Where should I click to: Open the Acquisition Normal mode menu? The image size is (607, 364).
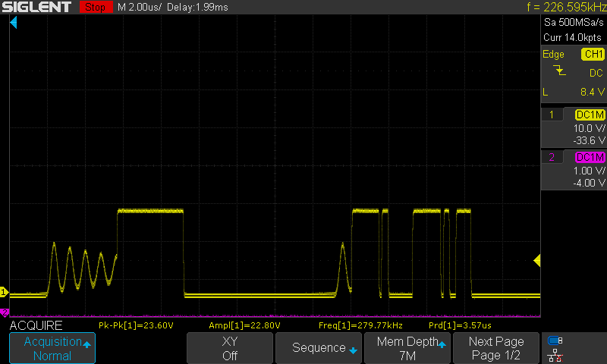point(52,348)
